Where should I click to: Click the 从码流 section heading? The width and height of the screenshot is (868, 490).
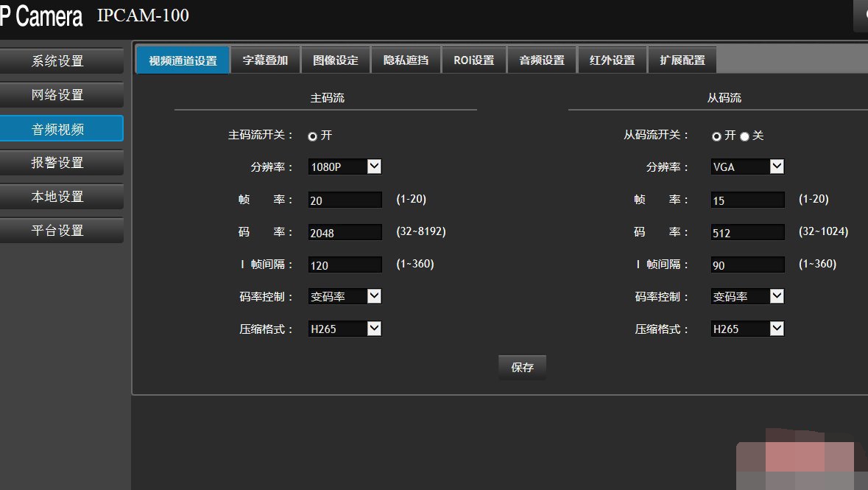(724, 97)
